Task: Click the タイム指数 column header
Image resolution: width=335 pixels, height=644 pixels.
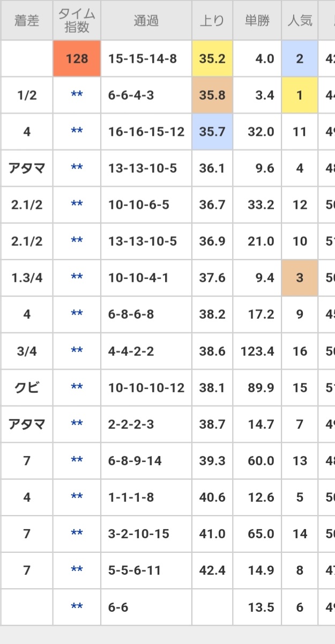Action: [x=77, y=21]
